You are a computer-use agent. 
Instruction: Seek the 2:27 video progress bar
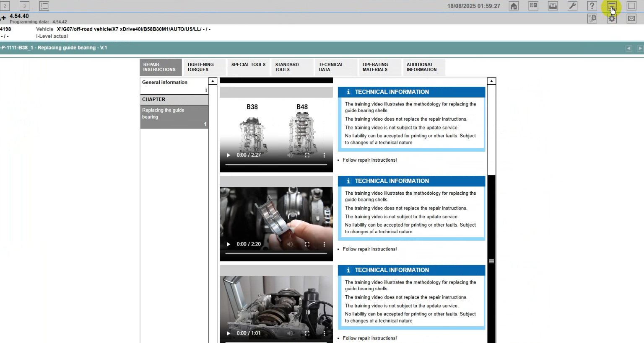[x=276, y=165]
